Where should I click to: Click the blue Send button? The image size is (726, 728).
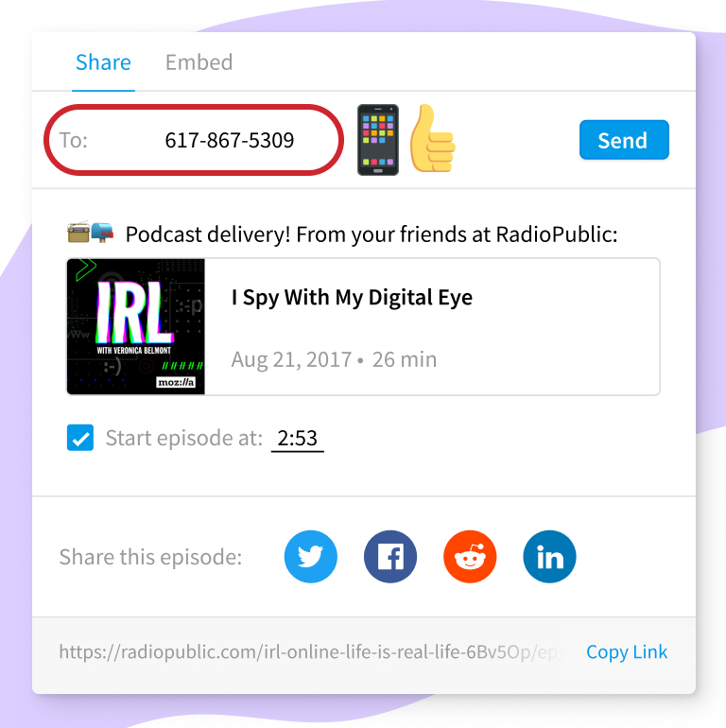624,140
